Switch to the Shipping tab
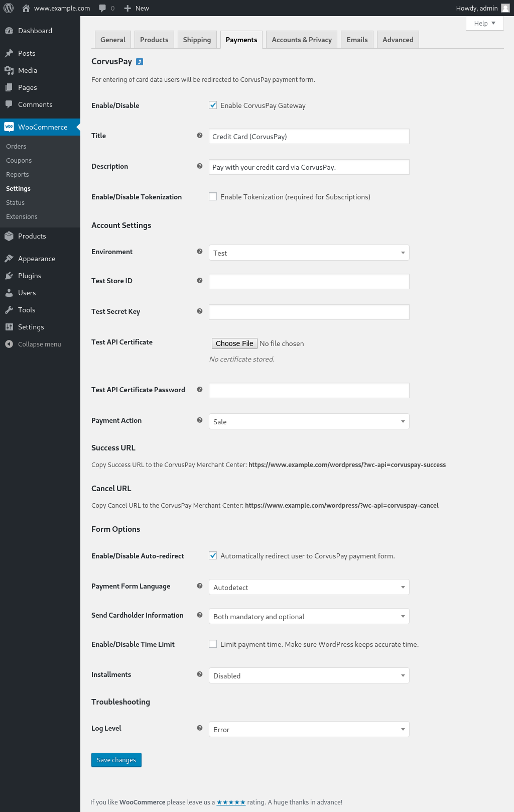514x812 pixels. pos(197,40)
